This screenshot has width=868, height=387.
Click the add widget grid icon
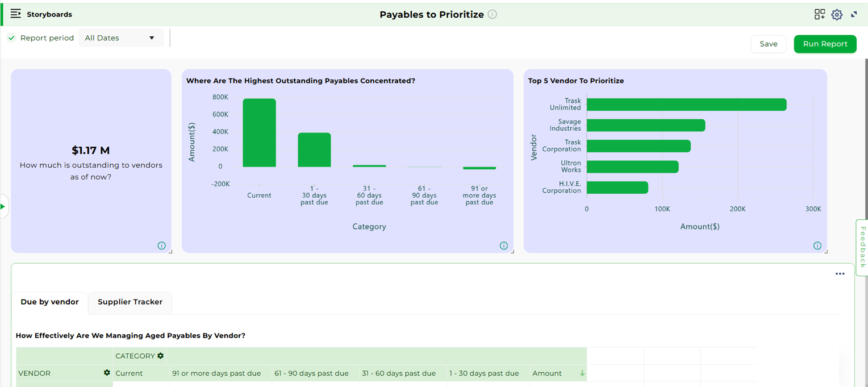819,14
